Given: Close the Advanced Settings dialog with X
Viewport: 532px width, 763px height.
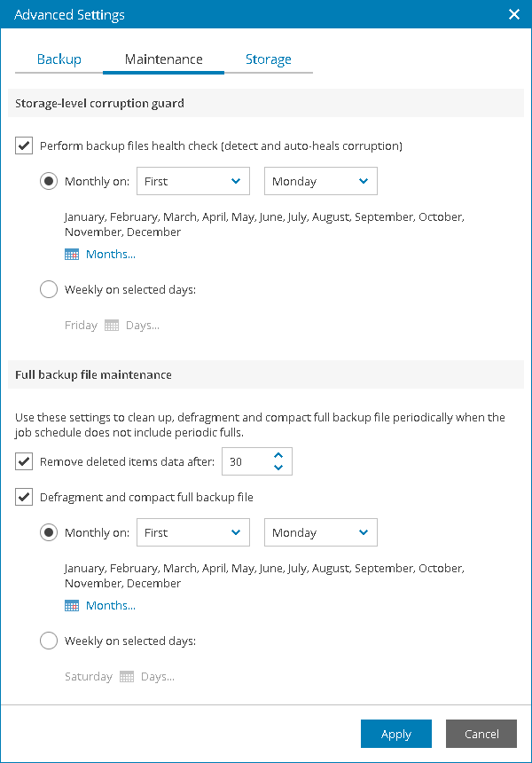Looking at the screenshot, I should 513,14.
